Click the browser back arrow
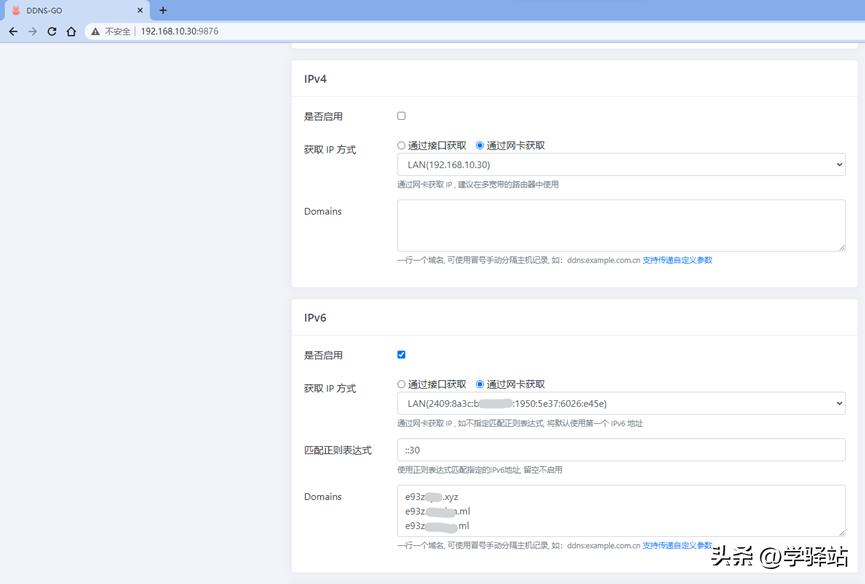Screen dimensions: 865x584 pos(13,31)
